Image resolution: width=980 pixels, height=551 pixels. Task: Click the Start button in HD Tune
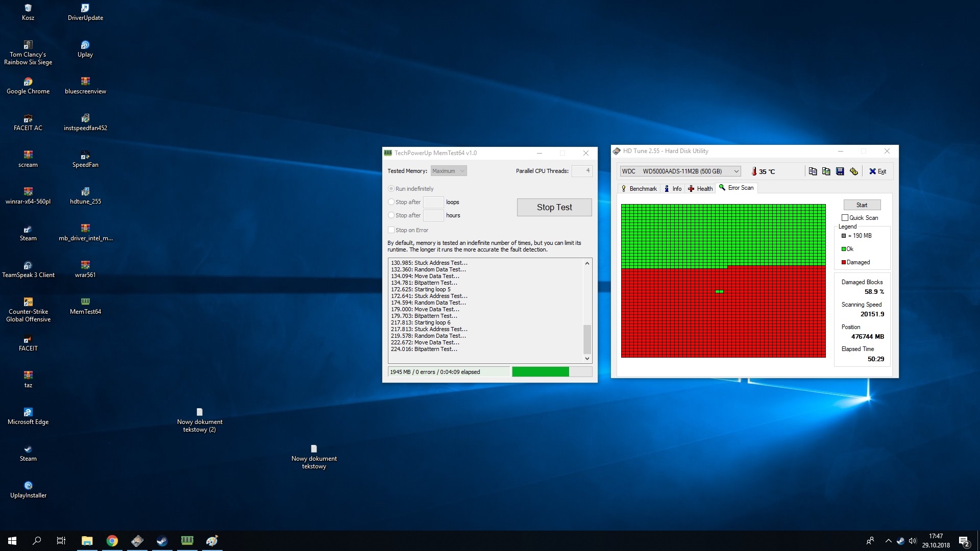pyautogui.click(x=862, y=205)
